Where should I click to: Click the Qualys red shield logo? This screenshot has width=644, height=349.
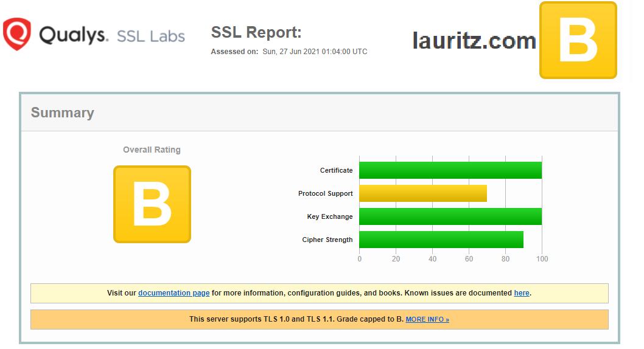point(17,34)
